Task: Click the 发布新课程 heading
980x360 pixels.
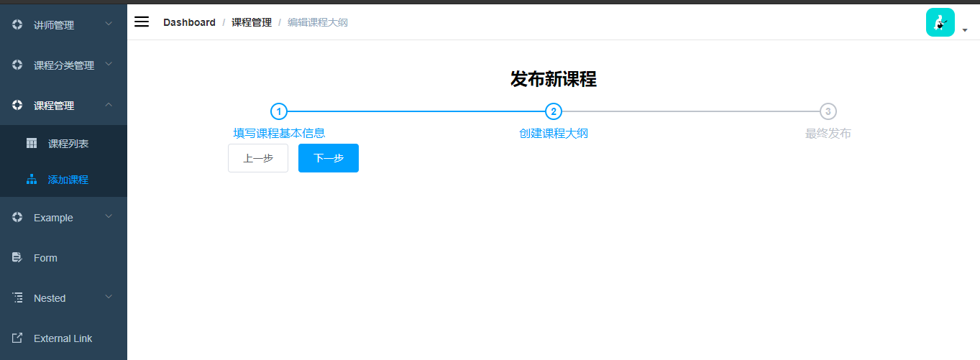Action: pos(554,79)
